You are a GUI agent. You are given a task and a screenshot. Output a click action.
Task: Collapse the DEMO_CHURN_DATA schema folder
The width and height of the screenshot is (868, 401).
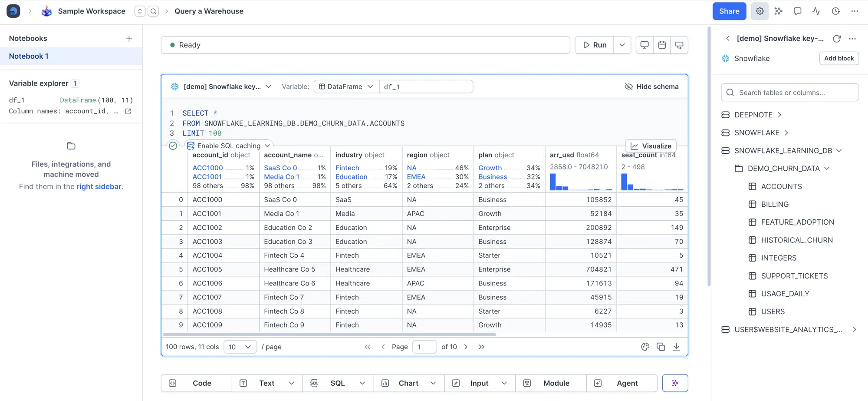pyautogui.click(x=827, y=169)
